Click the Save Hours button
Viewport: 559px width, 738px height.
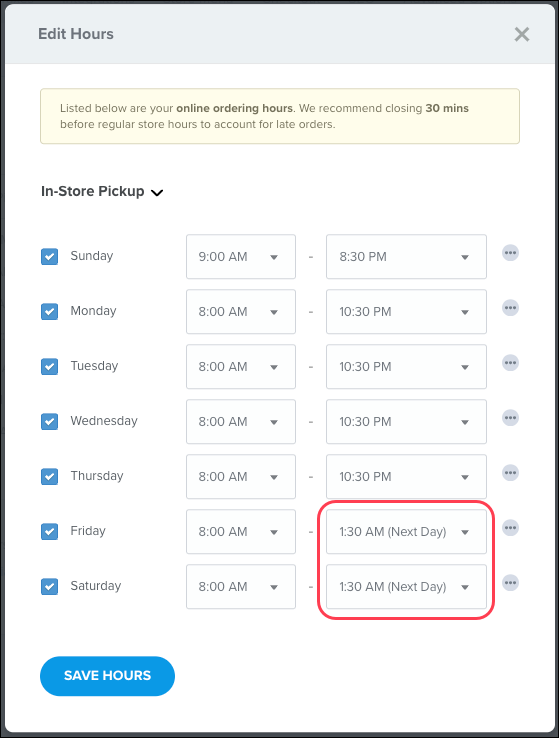coord(107,676)
